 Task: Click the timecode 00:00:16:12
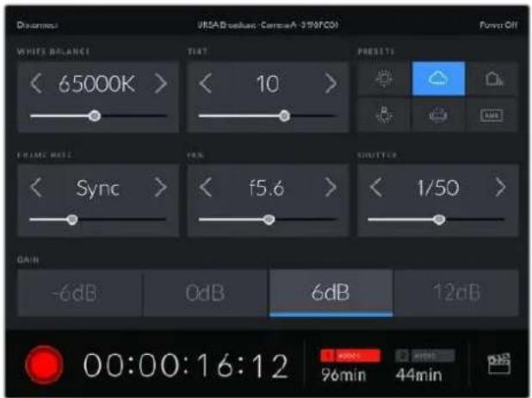pyautogui.click(x=186, y=365)
